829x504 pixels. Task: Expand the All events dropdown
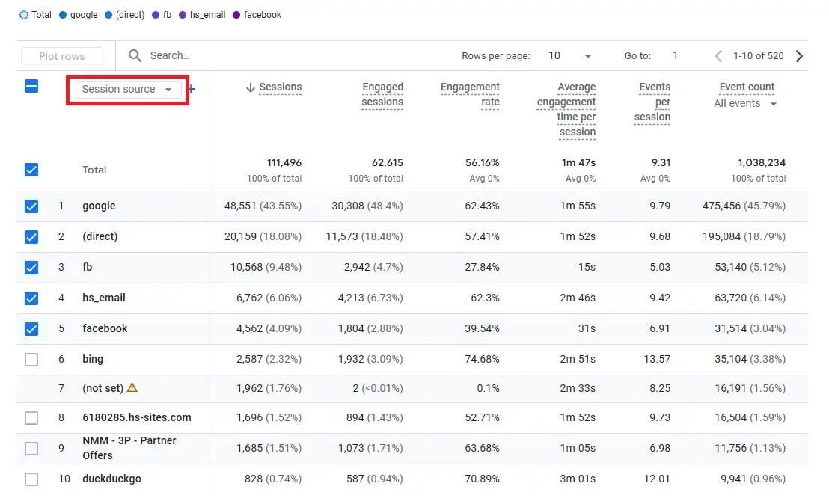[746, 104]
